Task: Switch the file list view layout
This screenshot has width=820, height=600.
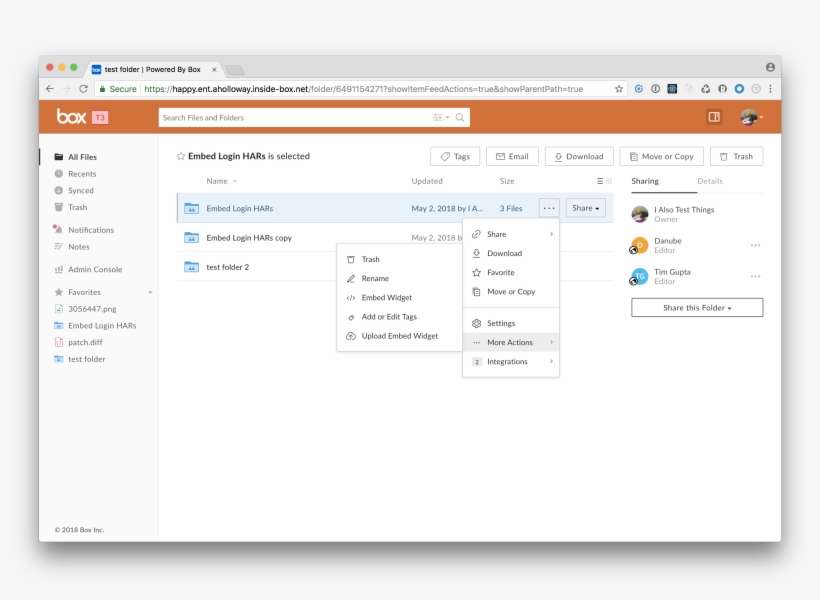Action: 599,180
